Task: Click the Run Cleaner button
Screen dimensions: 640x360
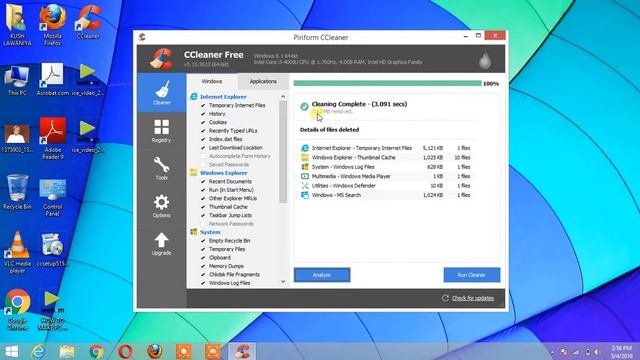Action: tap(471, 275)
